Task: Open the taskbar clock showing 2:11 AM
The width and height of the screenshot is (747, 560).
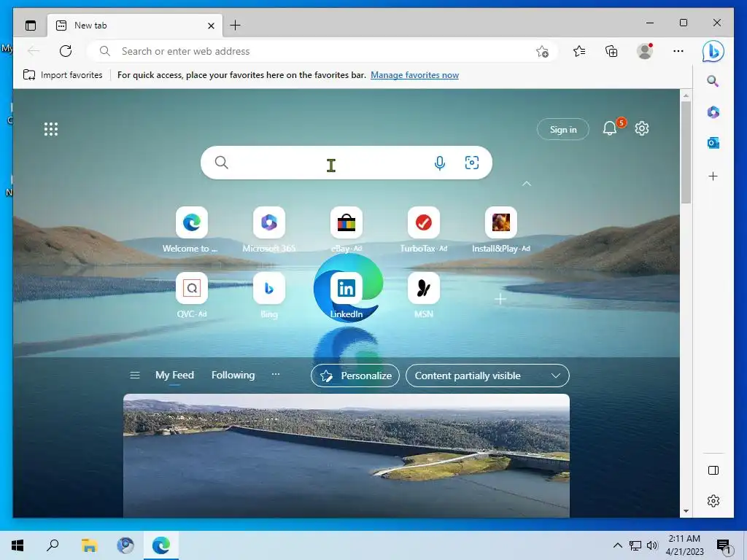Action: pyautogui.click(x=684, y=545)
